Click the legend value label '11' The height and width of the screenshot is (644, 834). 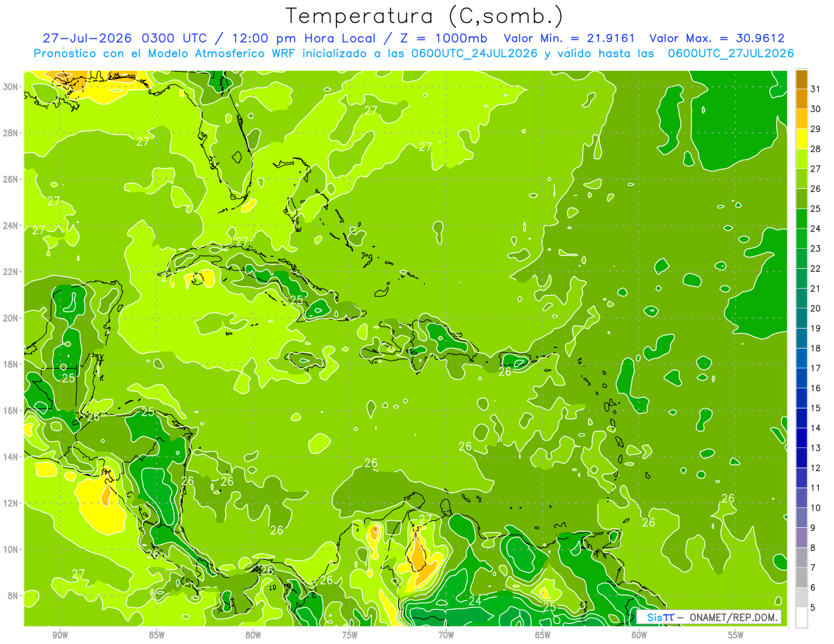coord(816,488)
